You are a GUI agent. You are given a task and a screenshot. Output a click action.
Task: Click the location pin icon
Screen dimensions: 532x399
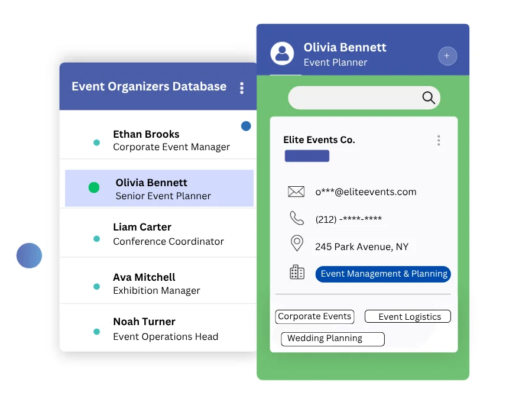coord(297,243)
